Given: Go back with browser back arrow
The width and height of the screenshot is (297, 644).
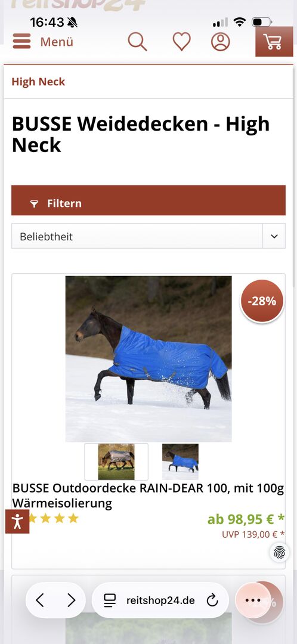Looking at the screenshot, I should pos(40,600).
